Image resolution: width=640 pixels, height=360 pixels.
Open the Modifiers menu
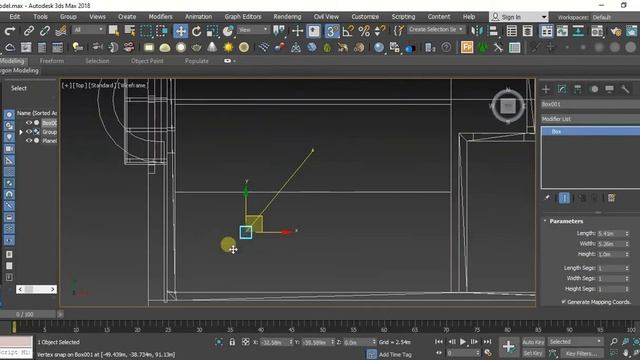160,17
